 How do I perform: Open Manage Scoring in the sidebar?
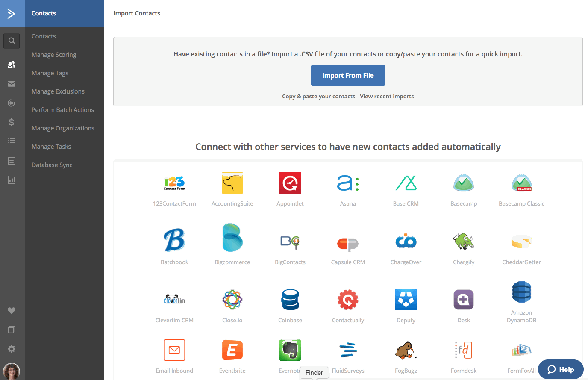click(54, 55)
